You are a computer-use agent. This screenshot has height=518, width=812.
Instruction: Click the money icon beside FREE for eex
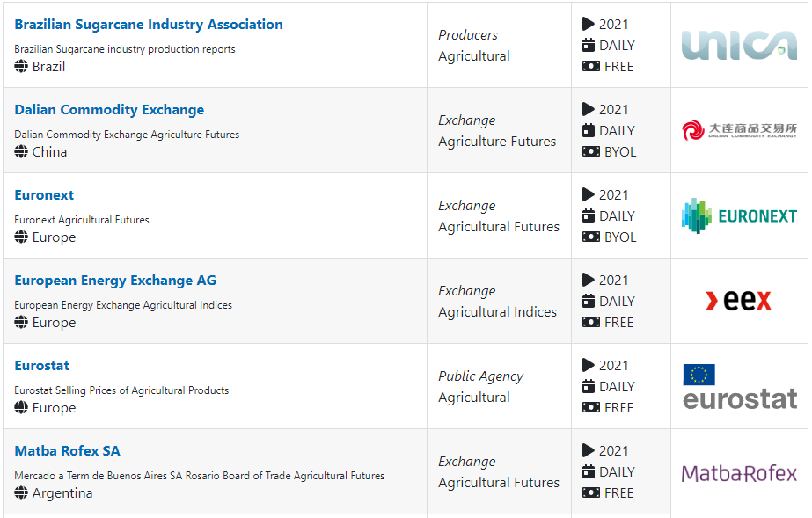click(591, 323)
